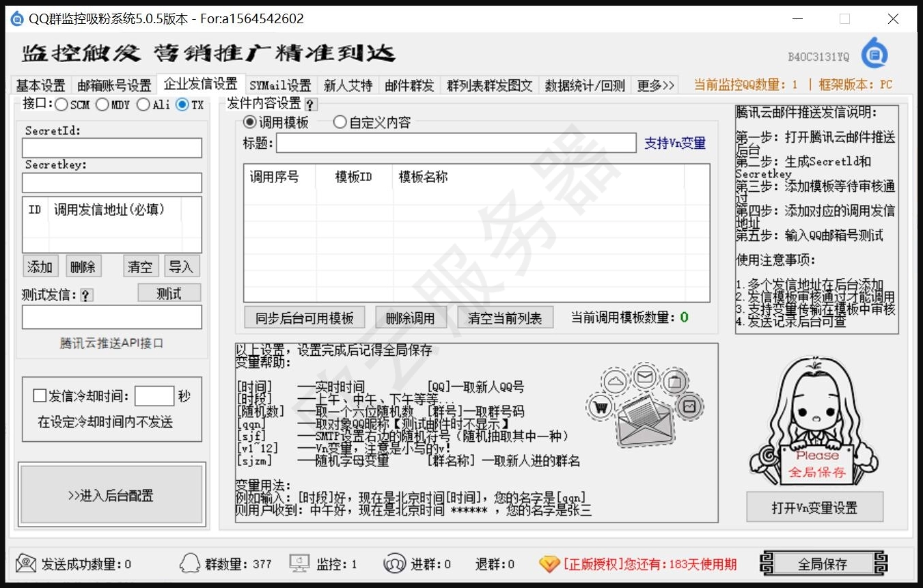Focus the Secretkey input field
Screen dimensions: 923x588
(112, 182)
